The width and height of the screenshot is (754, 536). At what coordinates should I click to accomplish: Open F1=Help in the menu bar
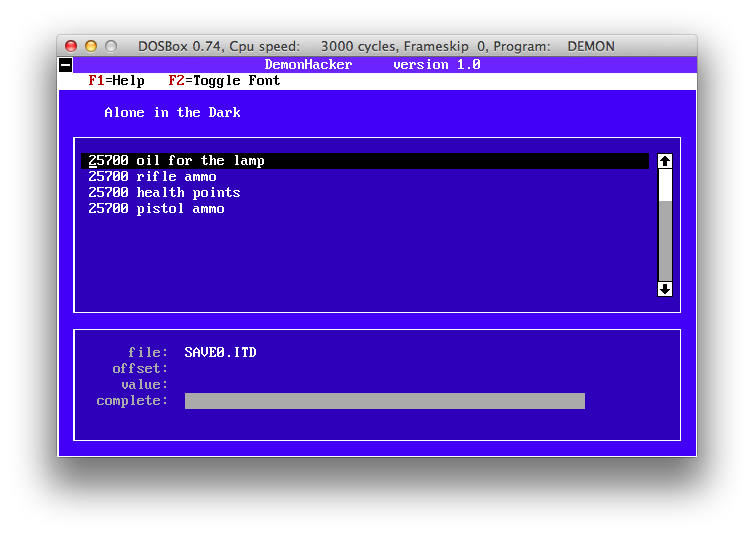coord(116,81)
